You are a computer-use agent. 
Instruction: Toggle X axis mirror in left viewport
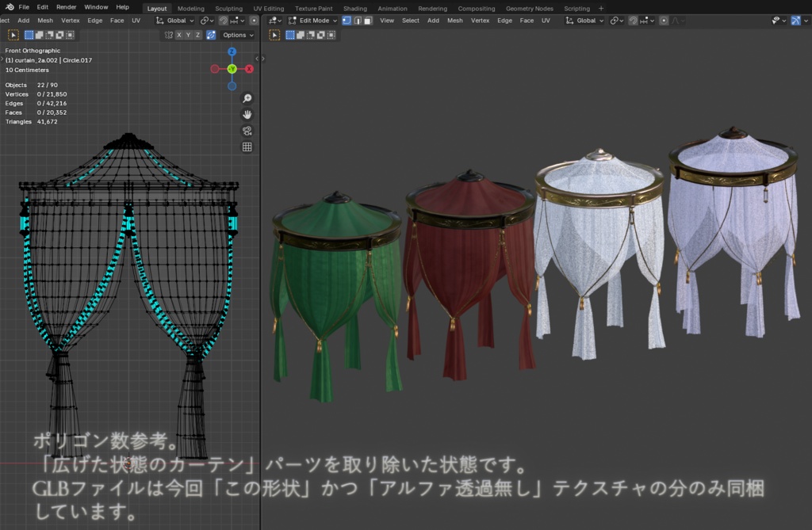[178, 35]
